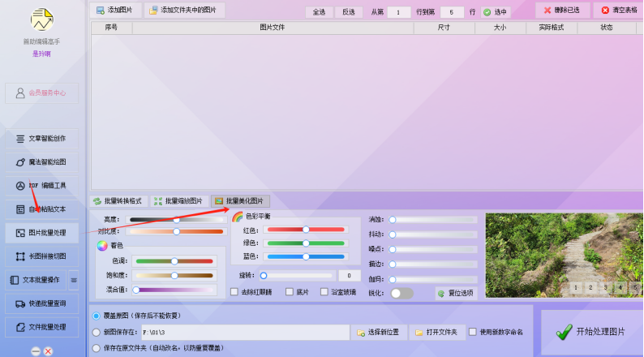This screenshot has width=644, height=357.
Task: Open 文章智能创作 from sidebar
Action: tap(42, 139)
